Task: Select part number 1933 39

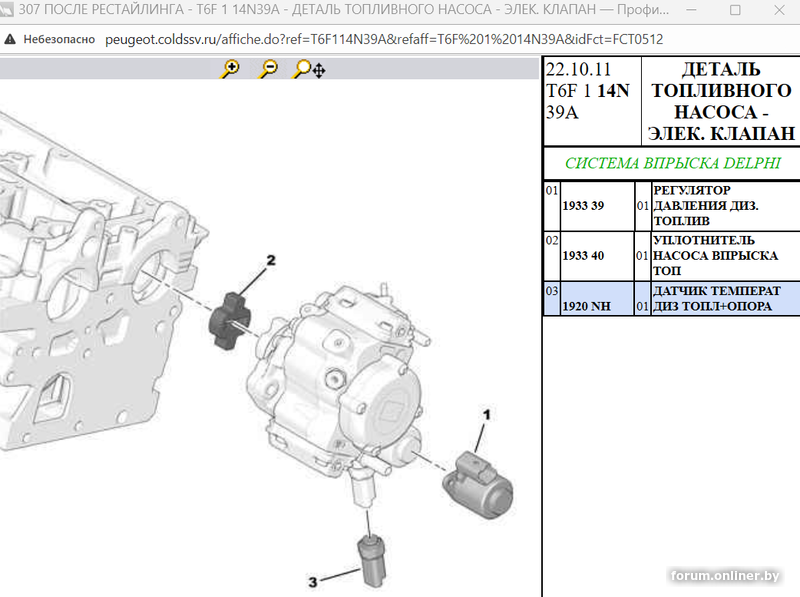Action: tap(583, 206)
